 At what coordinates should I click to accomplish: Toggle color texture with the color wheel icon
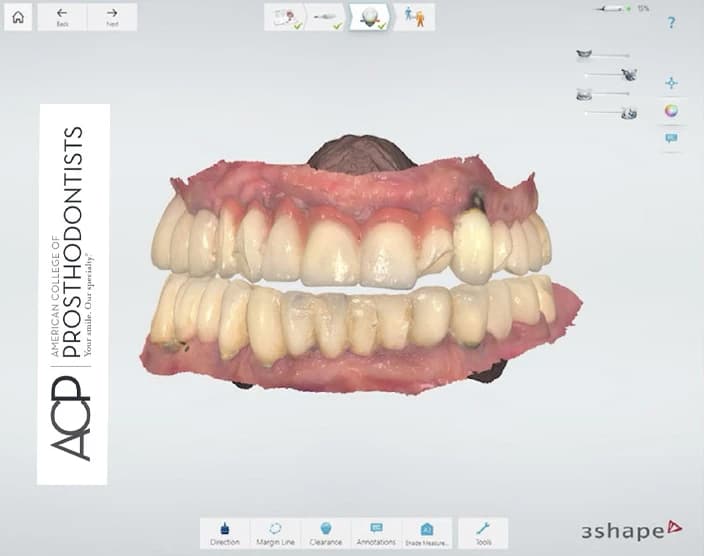[671, 110]
